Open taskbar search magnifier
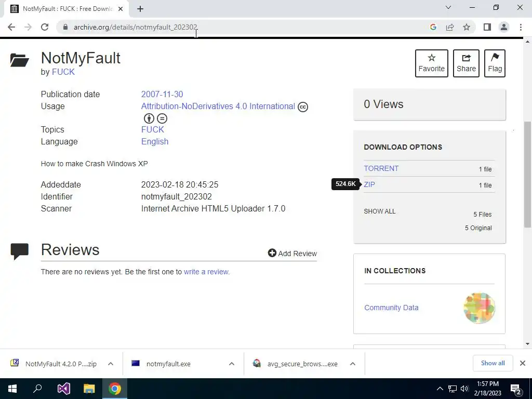This screenshot has width=532, height=399. [37, 389]
